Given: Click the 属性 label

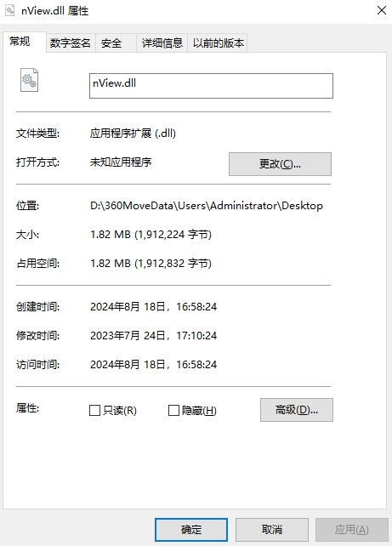Looking at the screenshot, I should point(27,407).
